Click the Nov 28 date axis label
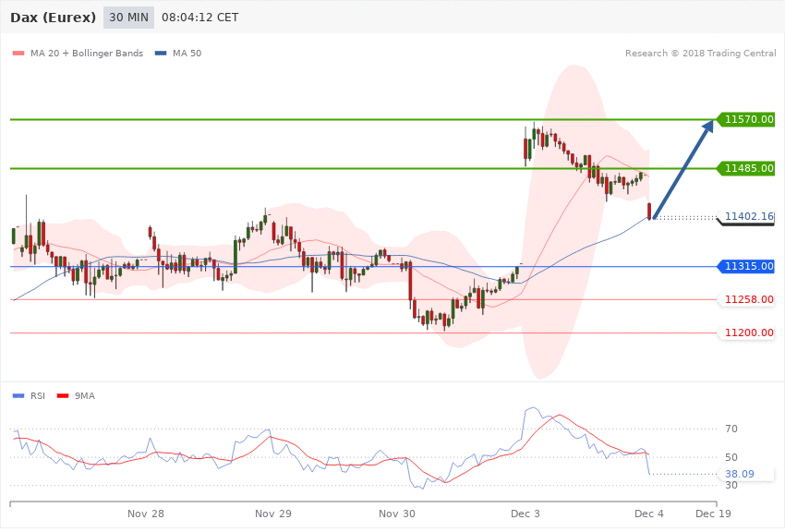The image size is (785, 532). coord(146,514)
